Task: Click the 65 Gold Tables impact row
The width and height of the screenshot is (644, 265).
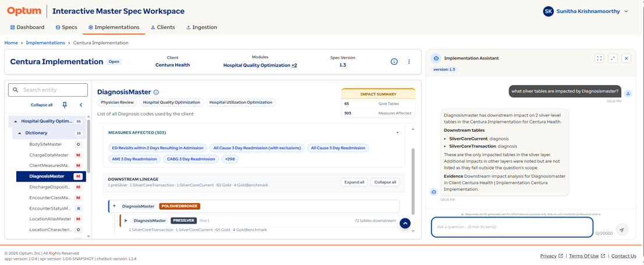Action: (378, 104)
